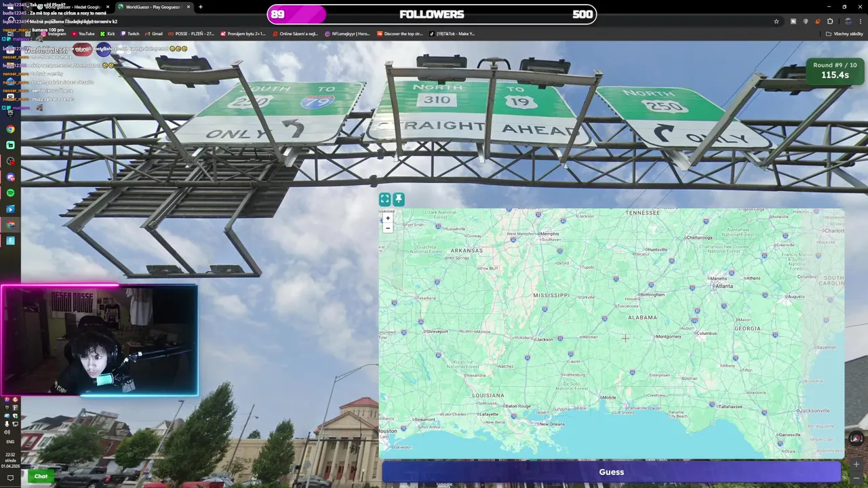Screen dimensions: 868x488
Task: Click the followers goal progress bar
Action: [x=431, y=14]
